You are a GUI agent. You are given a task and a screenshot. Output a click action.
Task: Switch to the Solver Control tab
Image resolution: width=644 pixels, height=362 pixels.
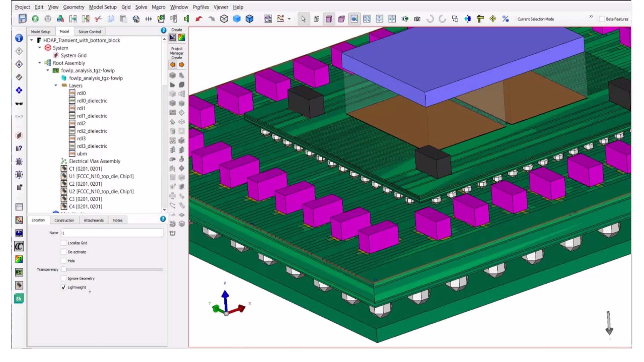pos(90,32)
